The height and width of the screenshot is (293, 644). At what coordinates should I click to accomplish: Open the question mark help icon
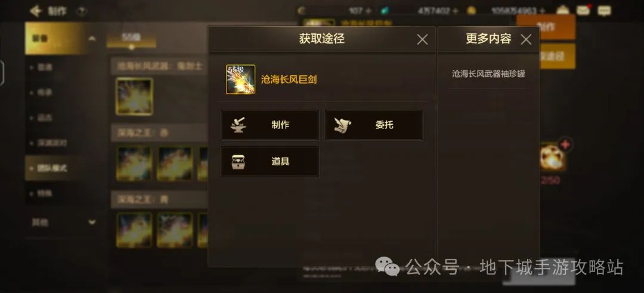point(82,11)
